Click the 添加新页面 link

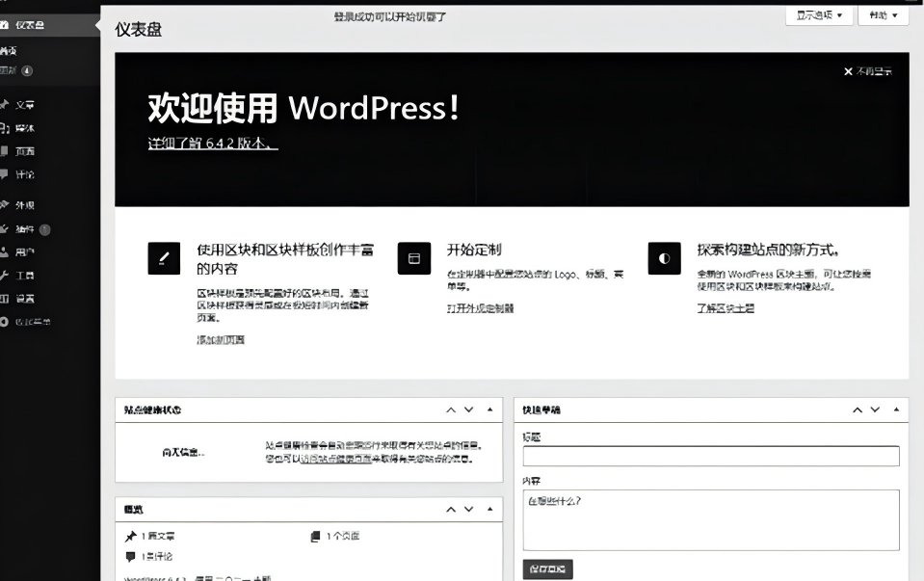tap(221, 340)
